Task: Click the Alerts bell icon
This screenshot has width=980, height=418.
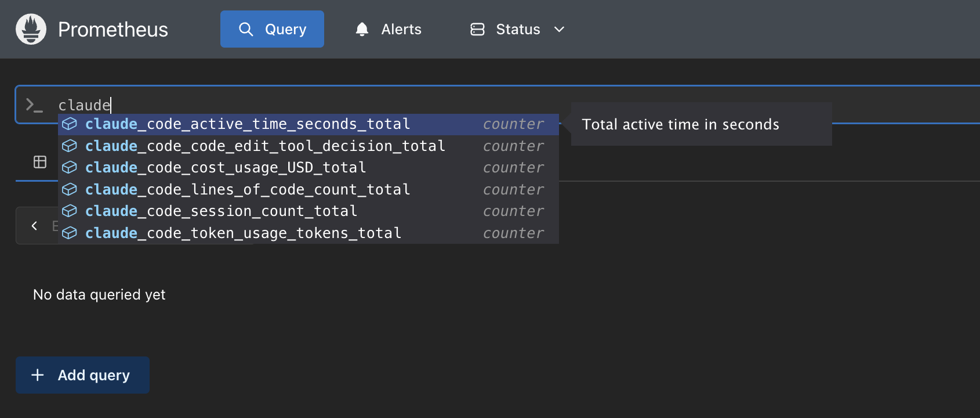Action: [362, 29]
